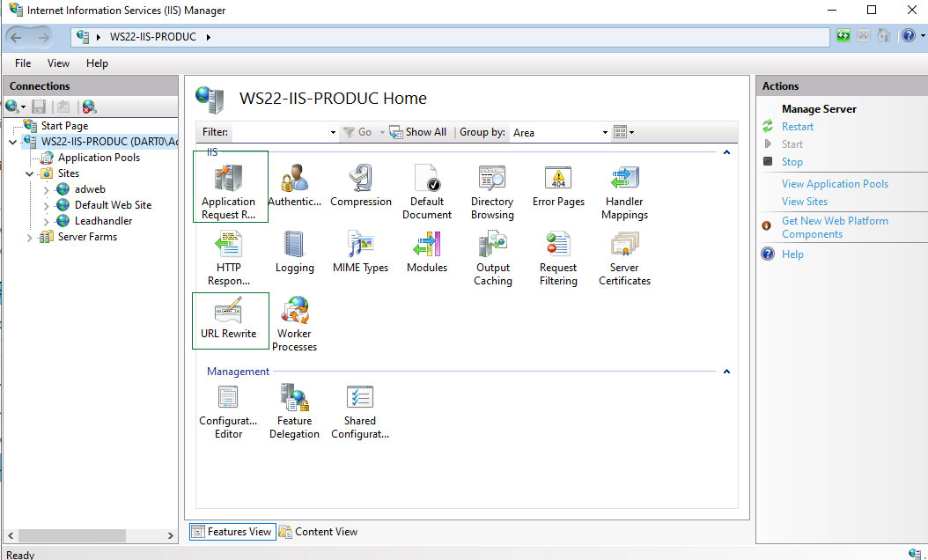The height and width of the screenshot is (560, 928).
Task: Click the Home icon in address bar
Action: tap(884, 36)
